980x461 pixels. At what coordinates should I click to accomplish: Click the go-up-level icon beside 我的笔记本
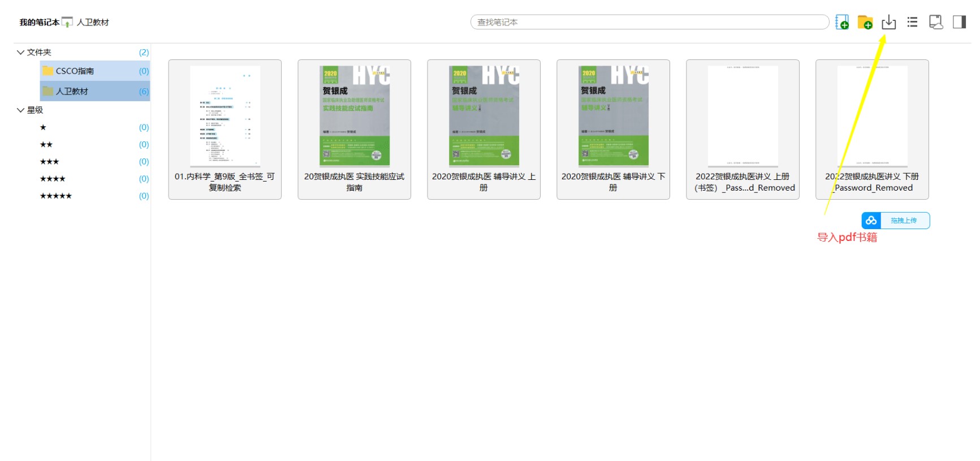point(67,23)
